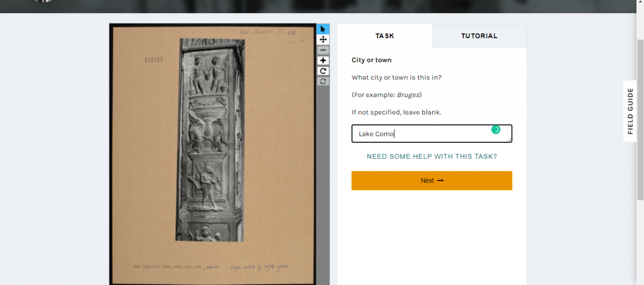Click in the city or town input field
The image size is (644, 285).
[x=432, y=134]
